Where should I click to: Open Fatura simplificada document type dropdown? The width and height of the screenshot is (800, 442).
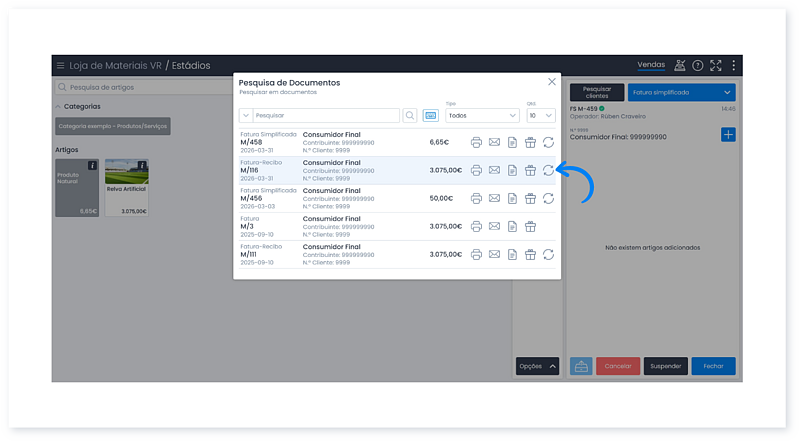pos(683,92)
